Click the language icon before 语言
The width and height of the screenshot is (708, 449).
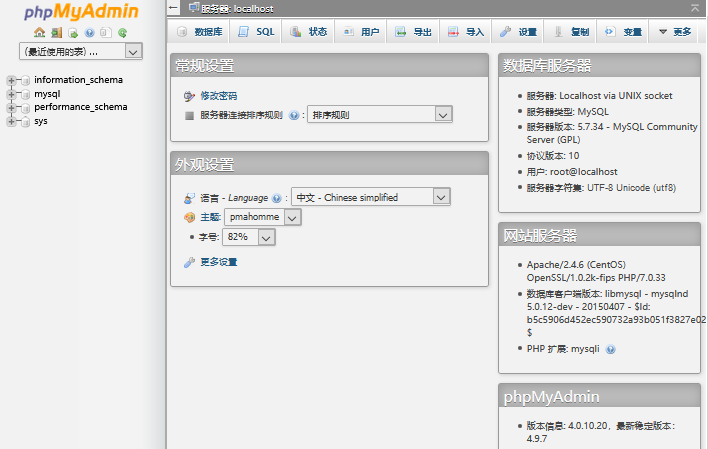[189, 198]
